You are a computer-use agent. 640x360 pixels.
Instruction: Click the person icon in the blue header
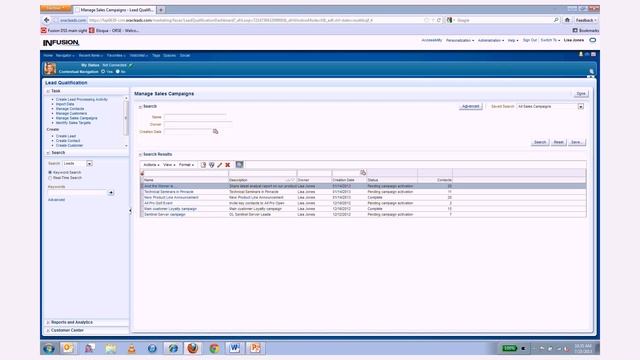coord(581,54)
